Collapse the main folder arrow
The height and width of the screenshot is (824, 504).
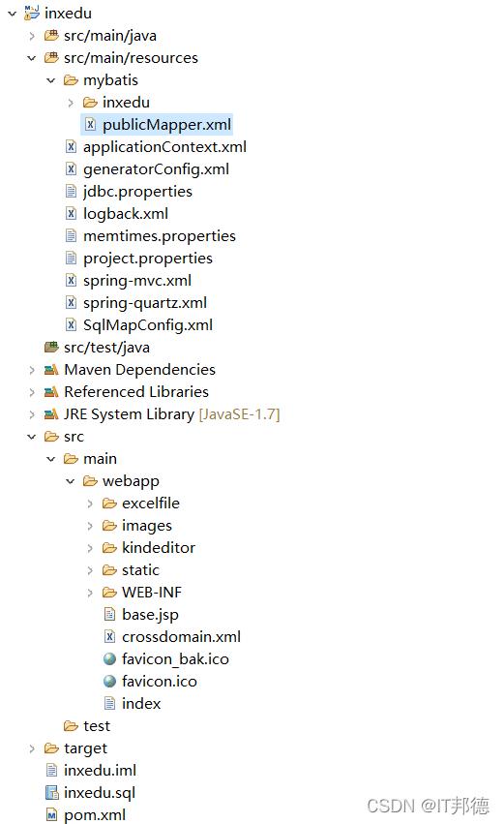tap(51, 459)
